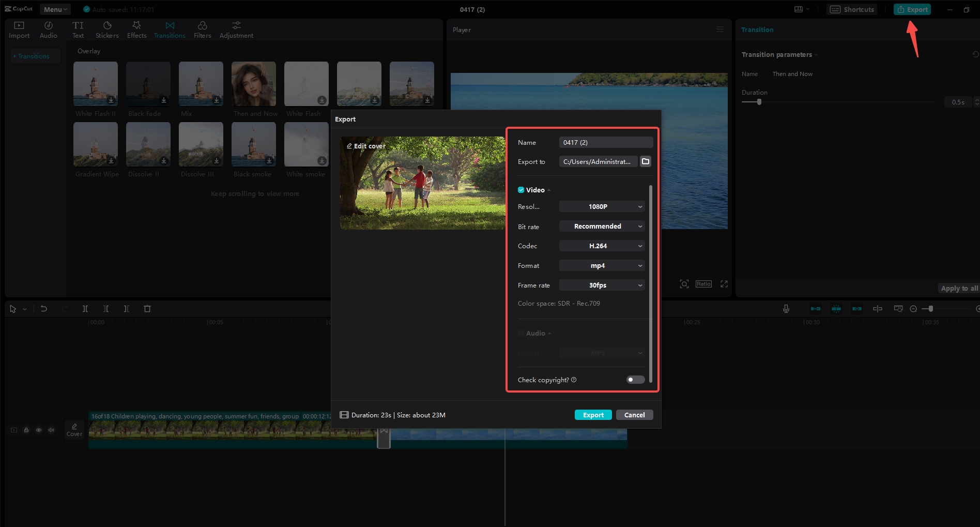Click the delete clip trash icon

tap(147, 308)
